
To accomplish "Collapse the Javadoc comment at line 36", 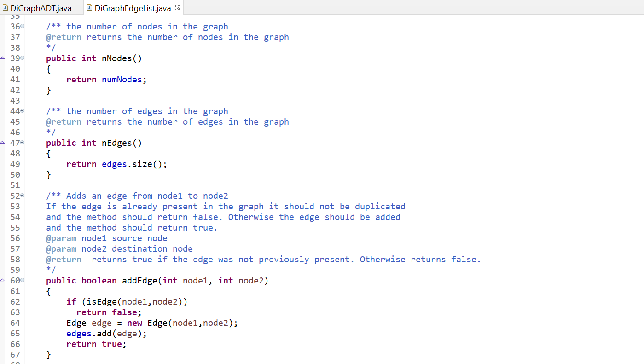I will click(x=22, y=26).
